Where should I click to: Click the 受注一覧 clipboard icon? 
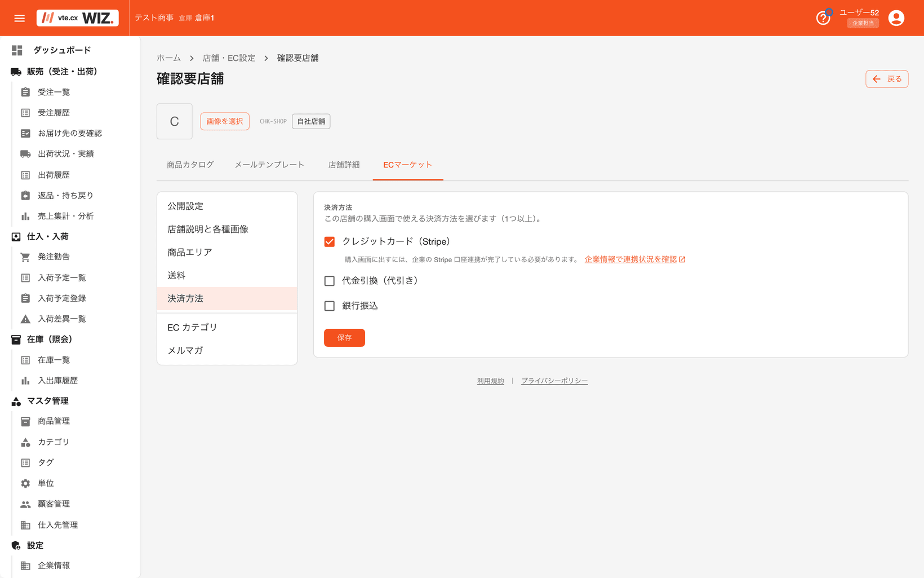coord(25,92)
